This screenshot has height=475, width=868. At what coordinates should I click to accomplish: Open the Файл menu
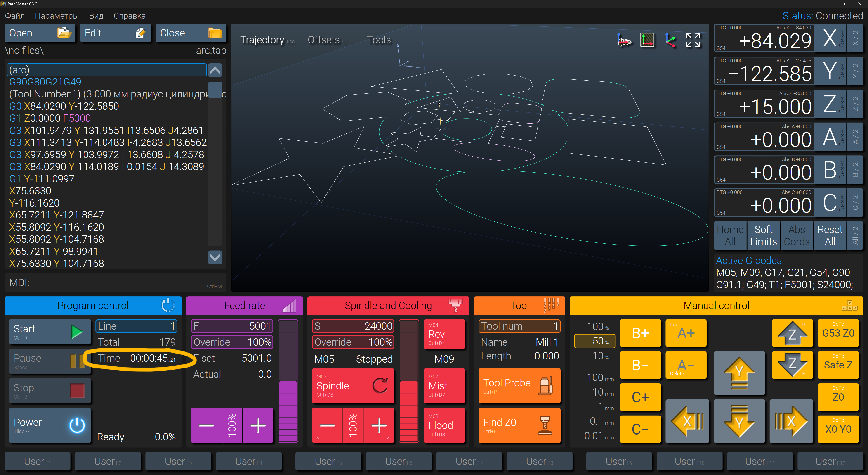[x=15, y=16]
